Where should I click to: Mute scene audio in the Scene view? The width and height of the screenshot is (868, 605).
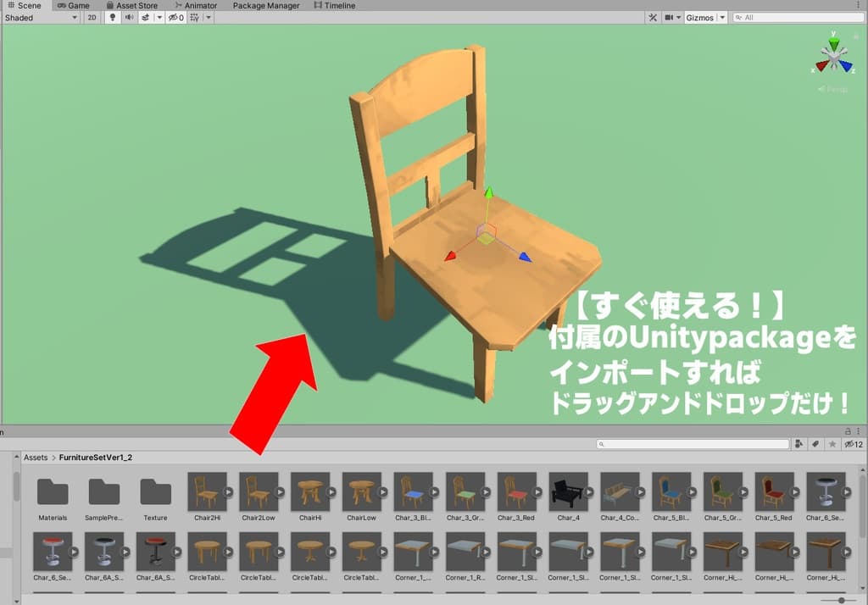tap(129, 17)
